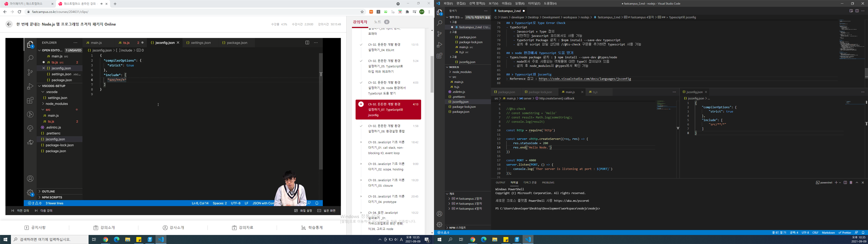
Task: Toggle 넓은 화면 wide screen mode on video player
Action: coord(326,211)
